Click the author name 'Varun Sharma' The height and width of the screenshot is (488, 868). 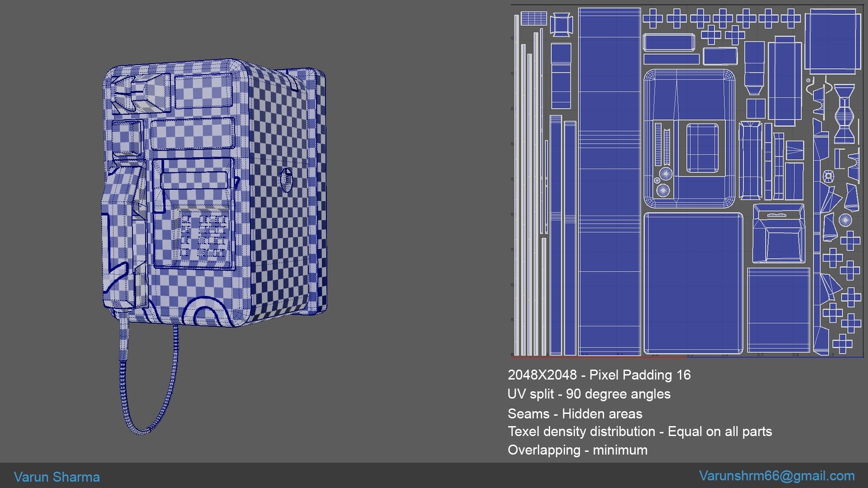[x=57, y=477]
